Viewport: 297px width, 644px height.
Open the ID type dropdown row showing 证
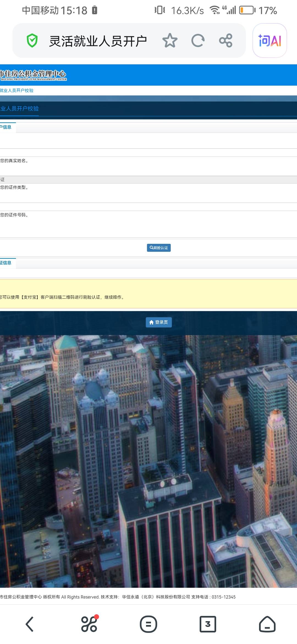pyautogui.click(x=148, y=180)
